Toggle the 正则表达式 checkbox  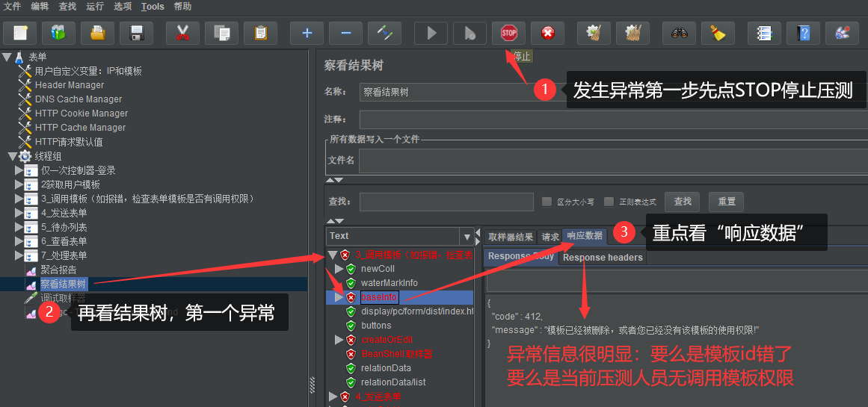pos(609,202)
